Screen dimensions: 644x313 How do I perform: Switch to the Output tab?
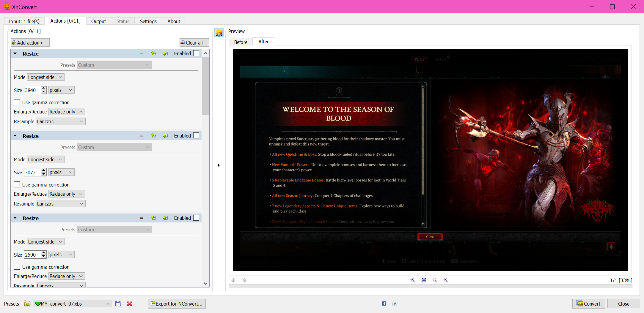pyautogui.click(x=98, y=21)
